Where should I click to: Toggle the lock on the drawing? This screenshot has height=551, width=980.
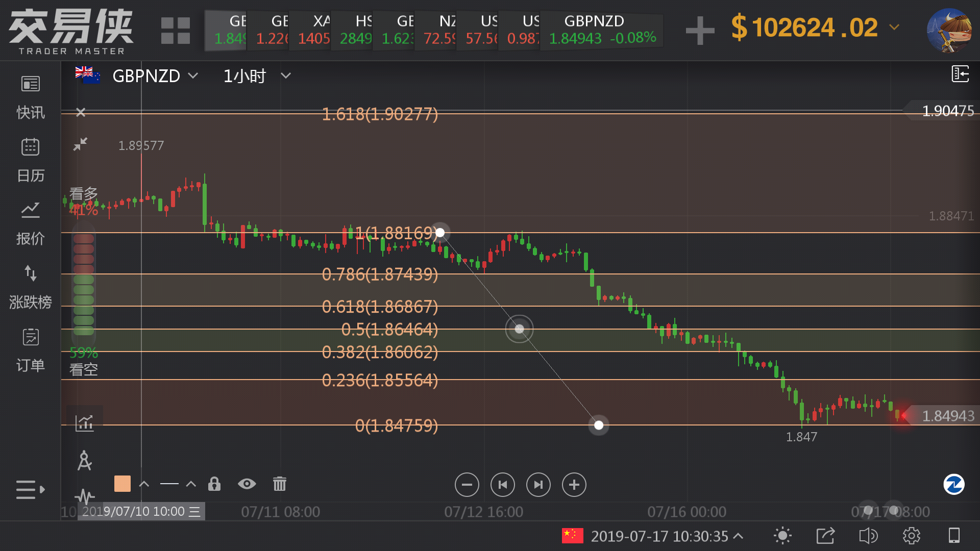(x=214, y=484)
